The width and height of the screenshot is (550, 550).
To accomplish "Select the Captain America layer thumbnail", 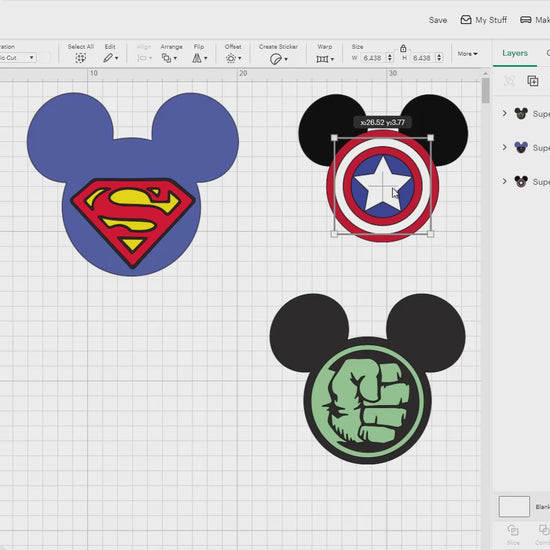I will point(521,181).
